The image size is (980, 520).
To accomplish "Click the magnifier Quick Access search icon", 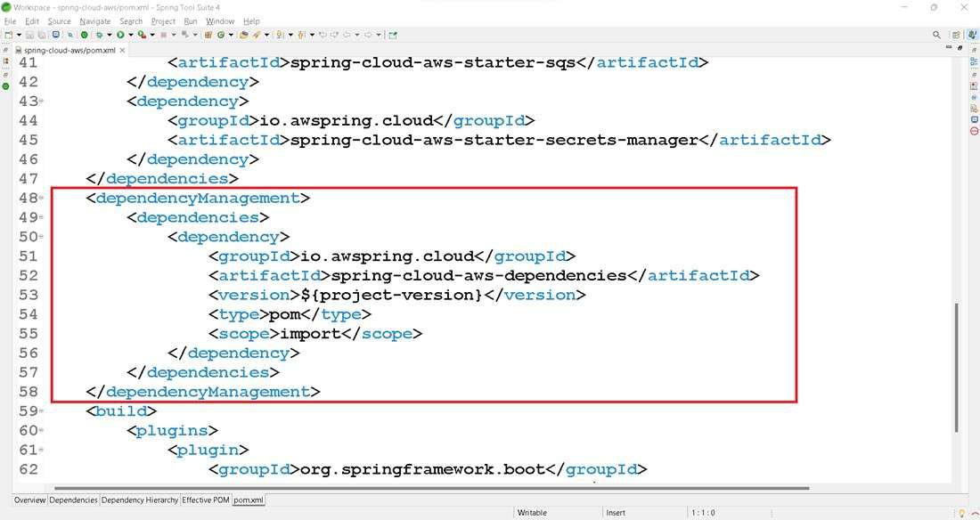I will [936, 35].
